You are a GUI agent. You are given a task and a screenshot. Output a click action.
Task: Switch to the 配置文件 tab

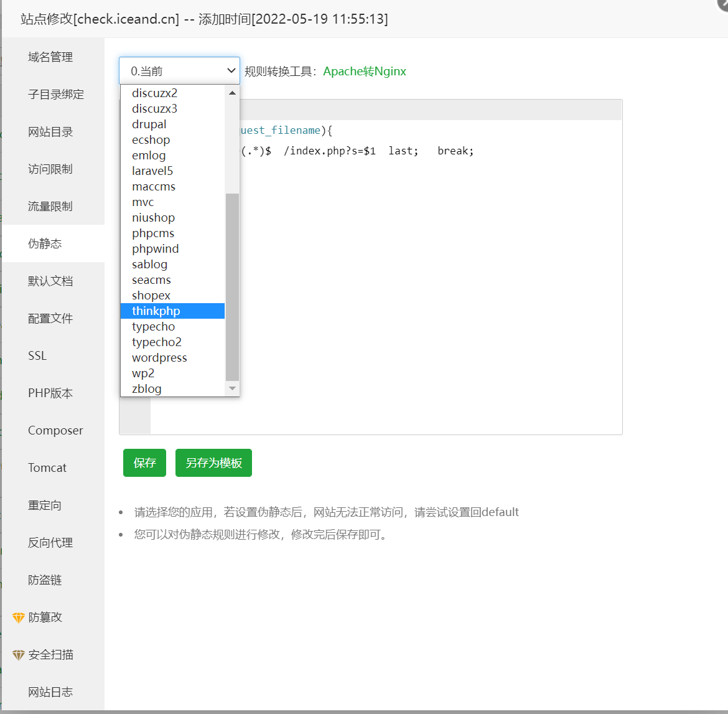(x=50, y=319)
